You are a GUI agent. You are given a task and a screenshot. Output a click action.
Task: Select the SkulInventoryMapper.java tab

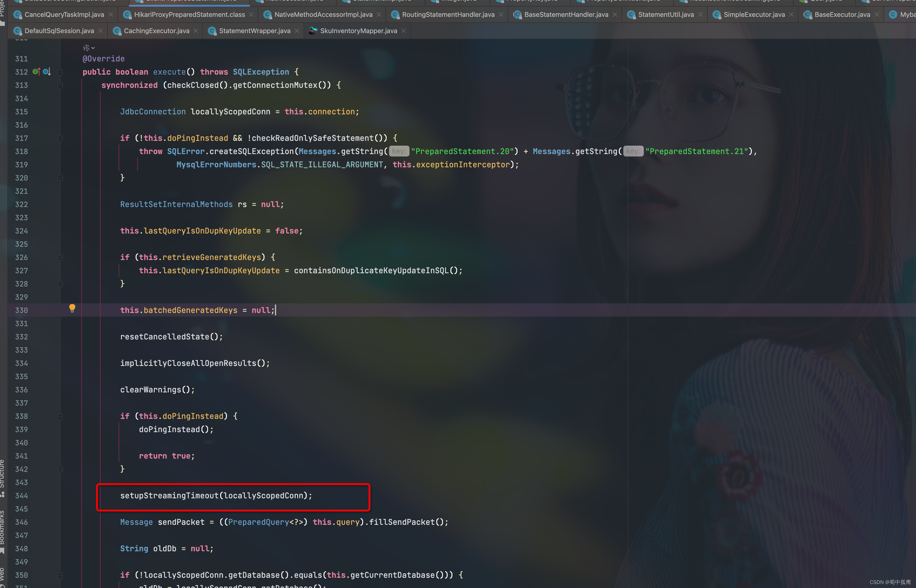357,31
